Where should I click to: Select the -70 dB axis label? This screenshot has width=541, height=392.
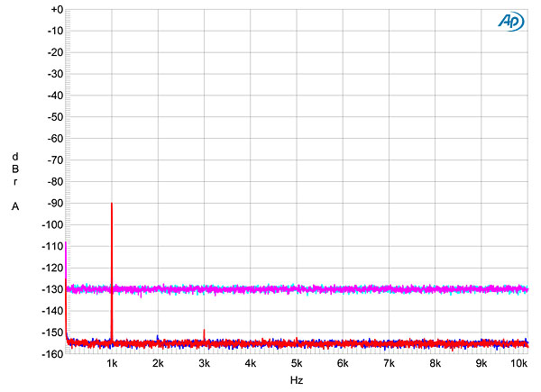[x=56, y=160]
